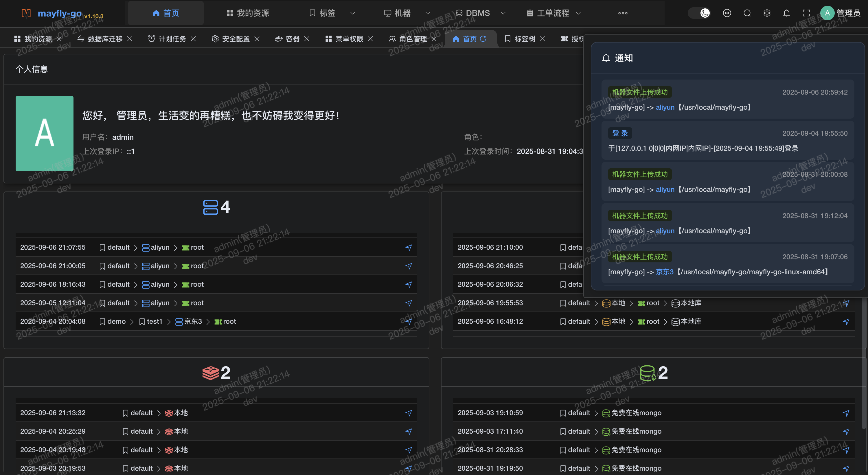Open the settings gear in top bar
The height and width of the screenshot is (475, 868).
(x=767, y=13)
